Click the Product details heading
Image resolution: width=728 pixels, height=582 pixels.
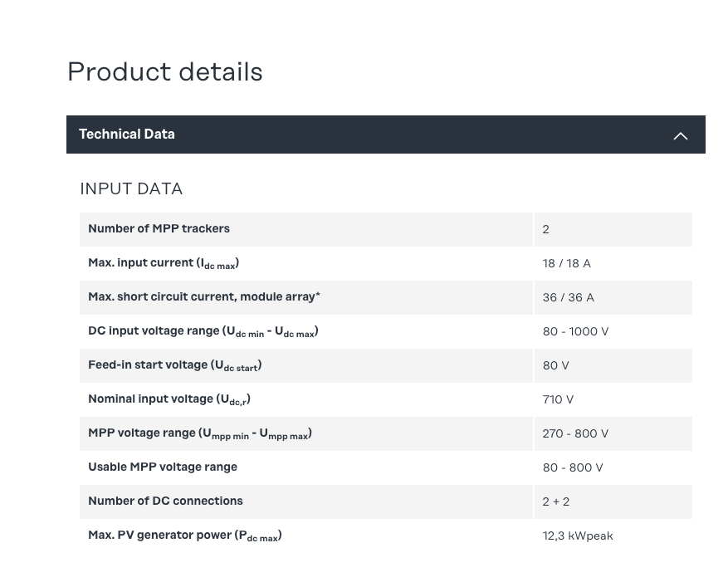[165, 72]
